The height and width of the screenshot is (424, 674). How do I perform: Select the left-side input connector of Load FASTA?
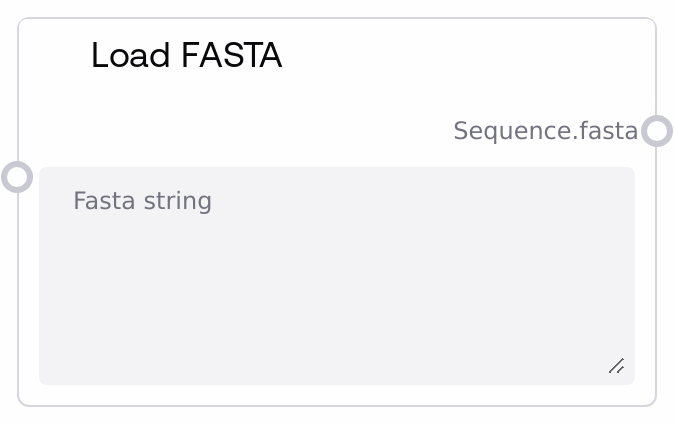pos(17,177)
